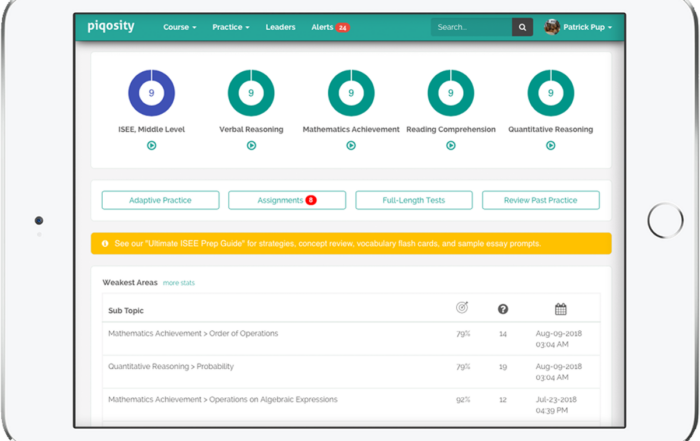Click the Jul-23-2018 04:39 PM date

pos(556,405)
